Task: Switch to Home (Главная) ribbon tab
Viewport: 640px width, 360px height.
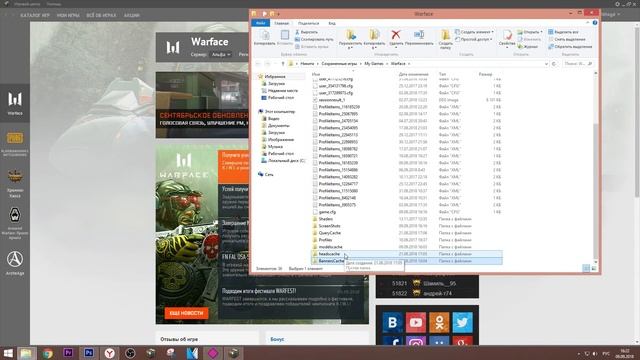Action: (x=281, y=23)
